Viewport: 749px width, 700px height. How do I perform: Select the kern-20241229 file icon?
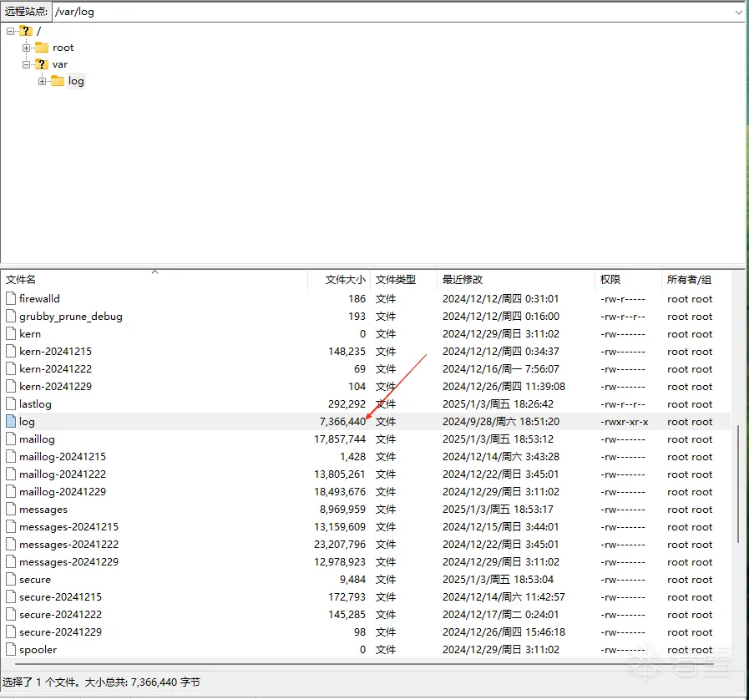[x=11, y=386]
